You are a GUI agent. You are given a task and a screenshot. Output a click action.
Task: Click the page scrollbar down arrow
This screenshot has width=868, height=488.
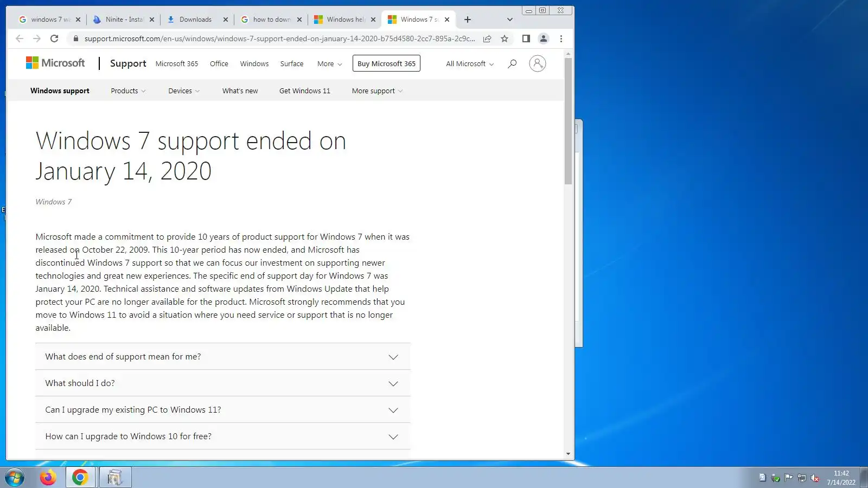[568, 454]
